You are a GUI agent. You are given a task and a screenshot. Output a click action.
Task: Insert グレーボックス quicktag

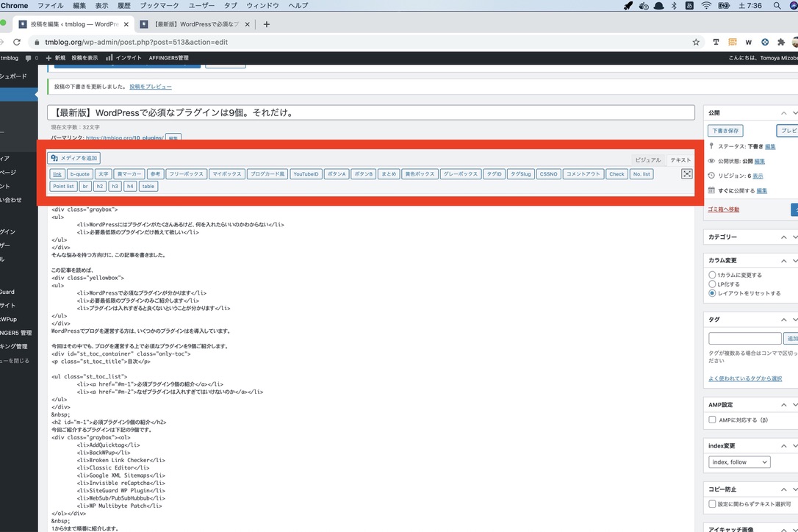point(461,174)
